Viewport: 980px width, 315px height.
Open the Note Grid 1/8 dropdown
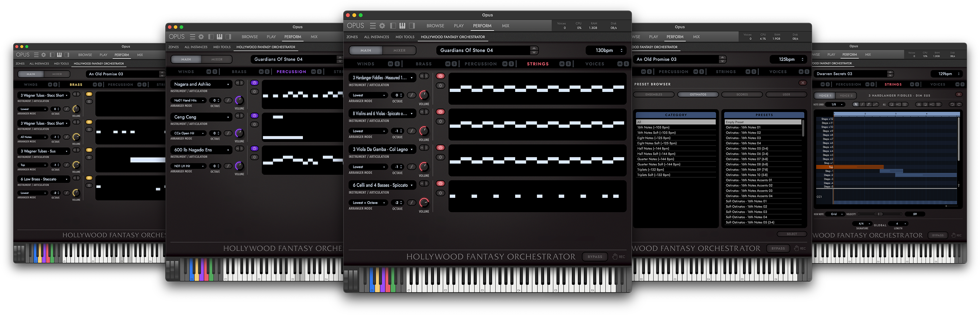pyautogui.click(x=835, y=105)
